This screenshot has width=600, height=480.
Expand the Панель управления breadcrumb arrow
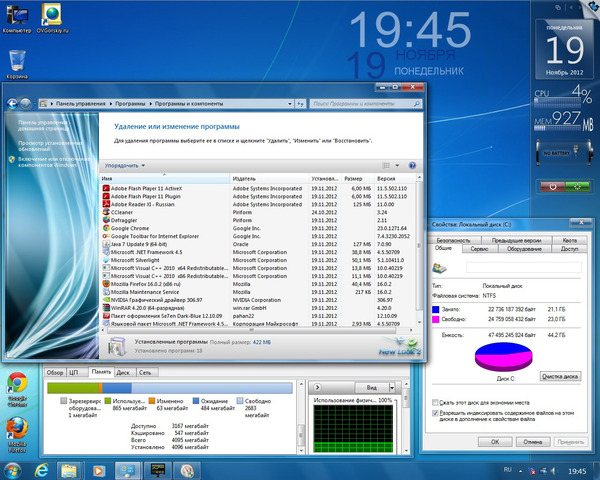pos(111,104)
